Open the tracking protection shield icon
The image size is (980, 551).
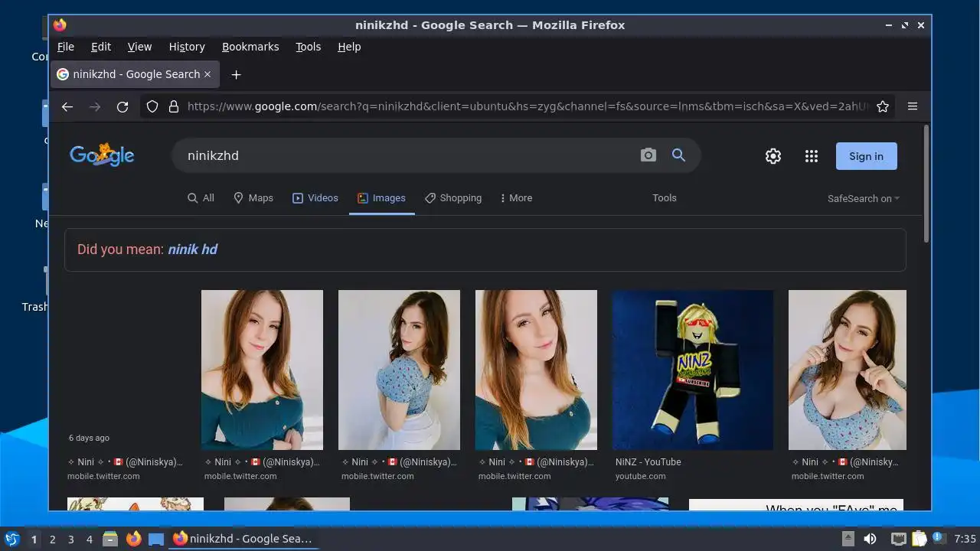(152, 107)
